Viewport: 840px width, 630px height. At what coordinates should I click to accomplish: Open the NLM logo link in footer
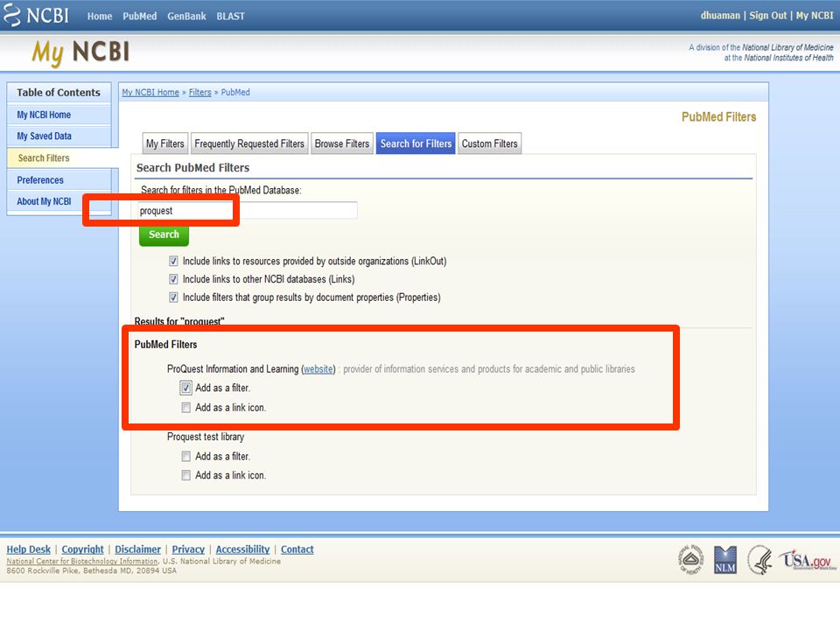pos(725,560)
